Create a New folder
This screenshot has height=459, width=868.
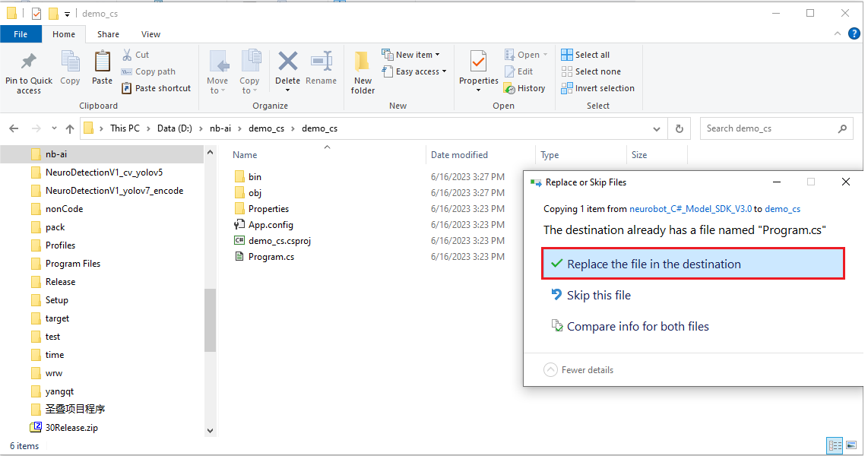click(363, 72)
